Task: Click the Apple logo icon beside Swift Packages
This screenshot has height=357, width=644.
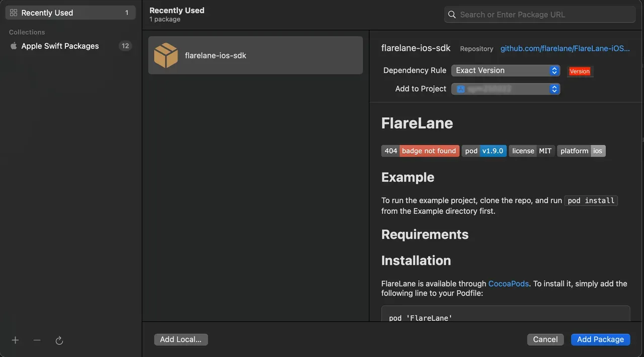Action: click(x=14, y=46)
